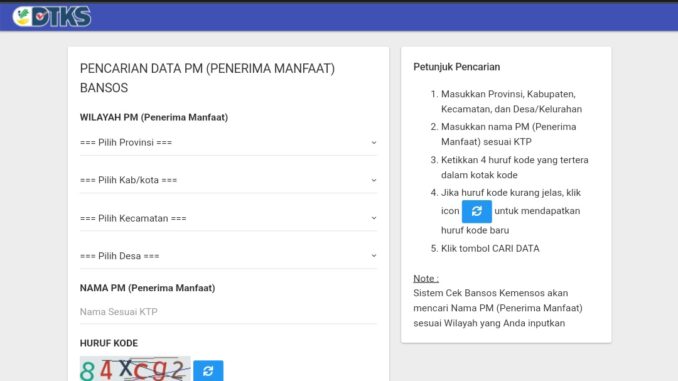
Task: Refresh the captcha code next to image
Action: coord(208,371)
